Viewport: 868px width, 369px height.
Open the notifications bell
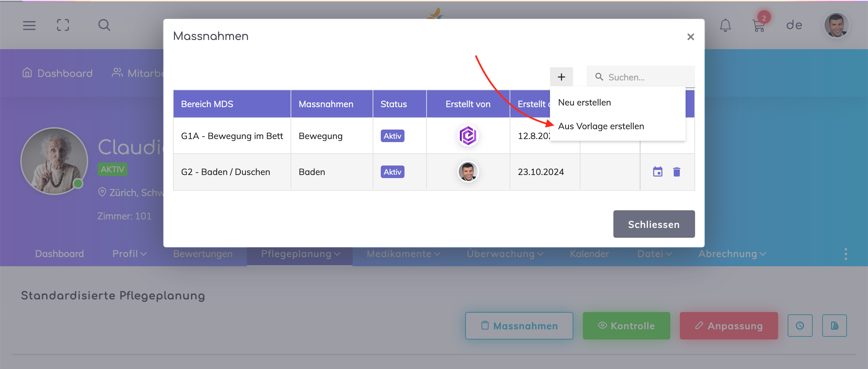tap(725, 25)
